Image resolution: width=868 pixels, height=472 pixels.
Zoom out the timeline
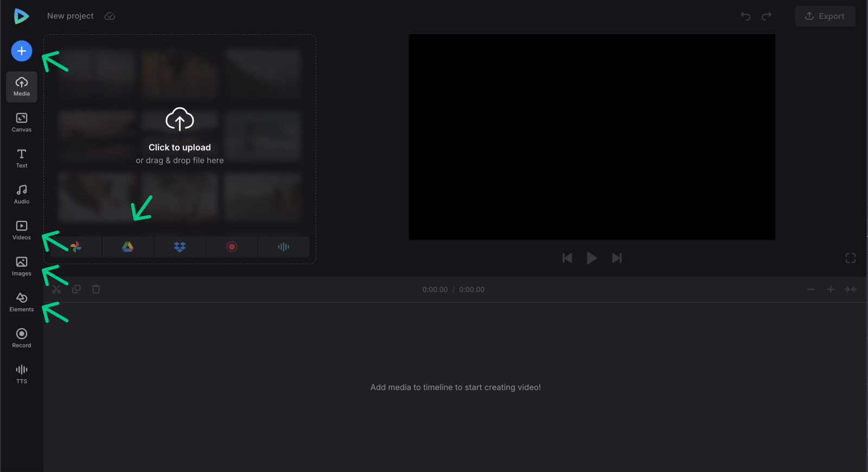[x=811, y=290]
